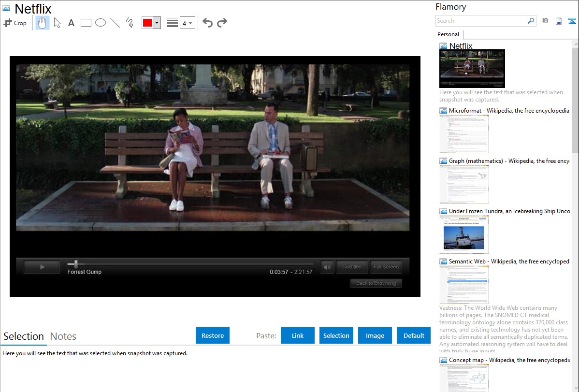Click the camera snapshot icon
This screenshot has width=579, height=392.
pos(545,21)
